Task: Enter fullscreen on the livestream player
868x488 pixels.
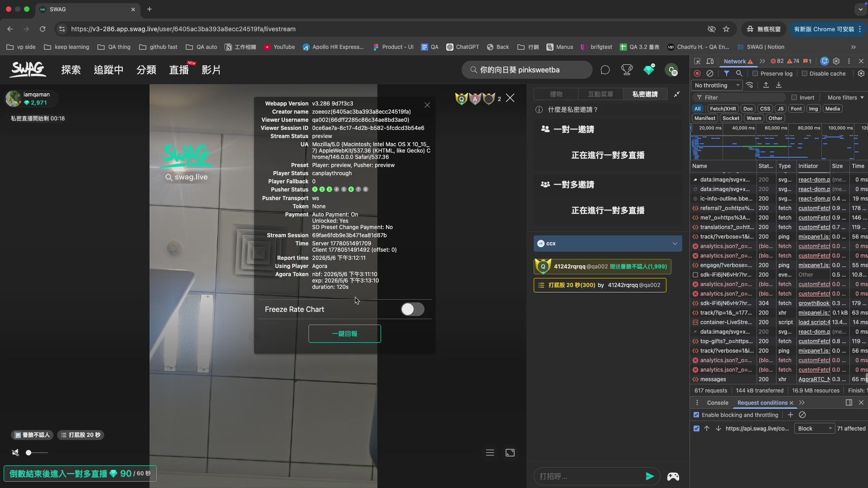Action: (x=510, y=453)
